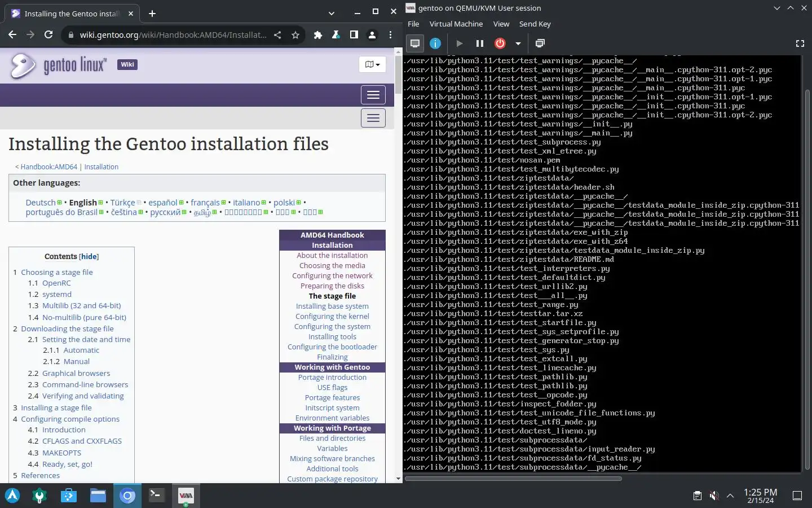Click the VM console horizontal scrollbar
Viewport: 812px width, 508px height.
click(x=513, y=479)
